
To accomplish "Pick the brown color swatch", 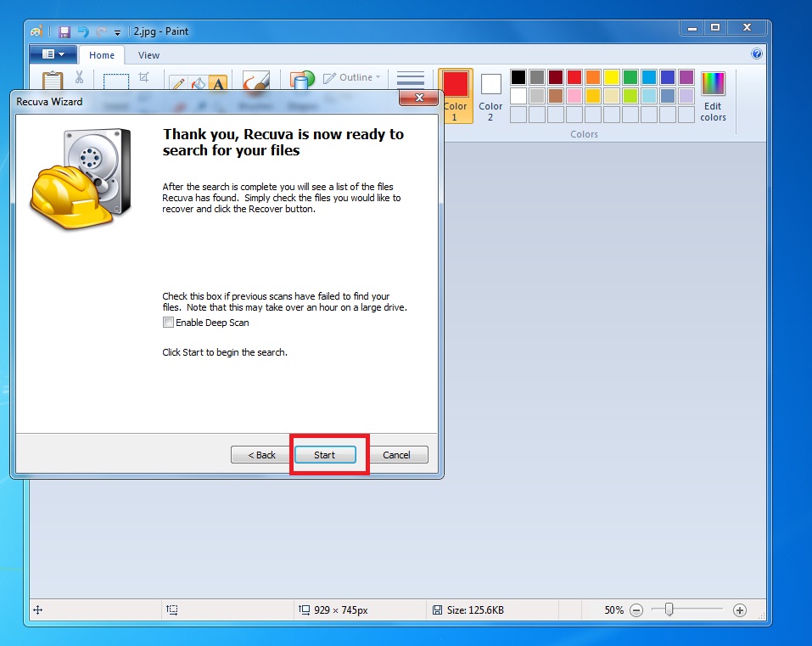I will click(x=556, y=96).
